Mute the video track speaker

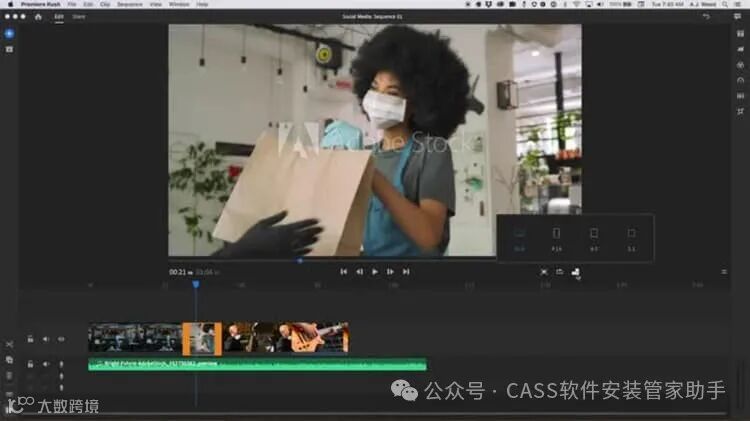point(45,339)
